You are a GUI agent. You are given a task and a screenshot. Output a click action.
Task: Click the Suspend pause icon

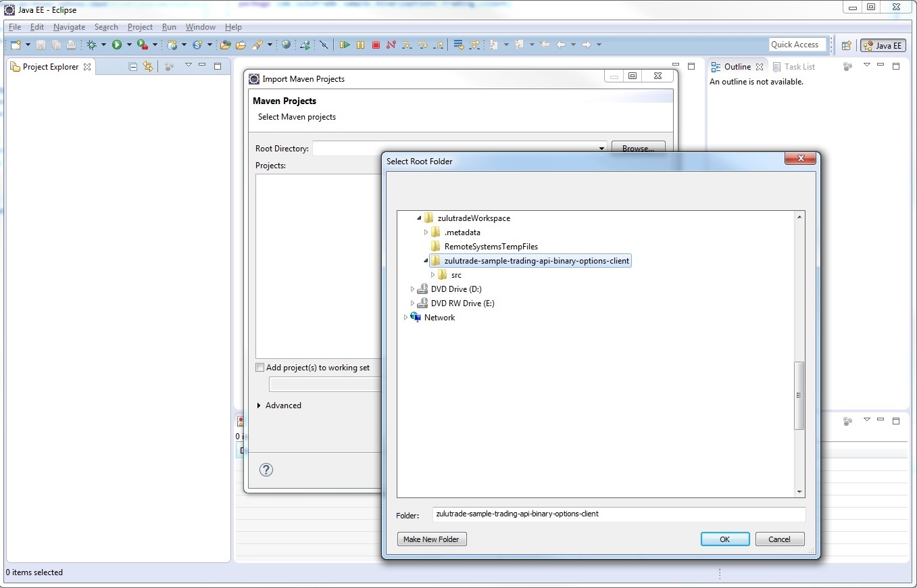360,45
